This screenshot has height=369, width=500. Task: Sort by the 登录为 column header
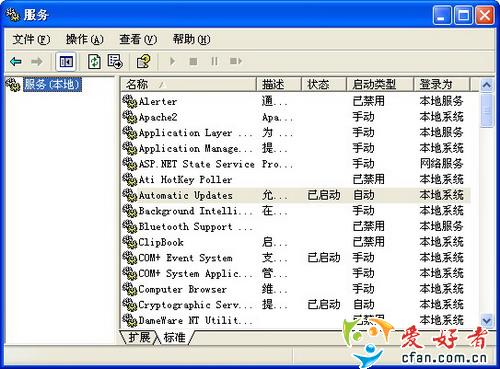pos(442,84)
